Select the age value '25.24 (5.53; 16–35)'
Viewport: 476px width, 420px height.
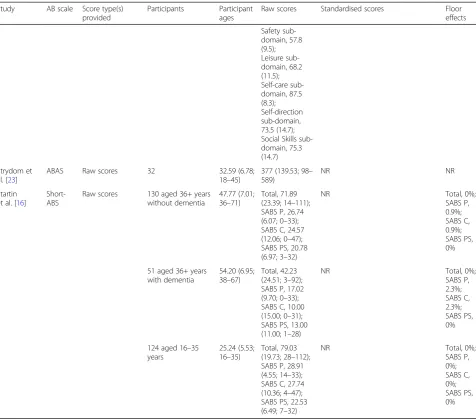pos(237,352)
